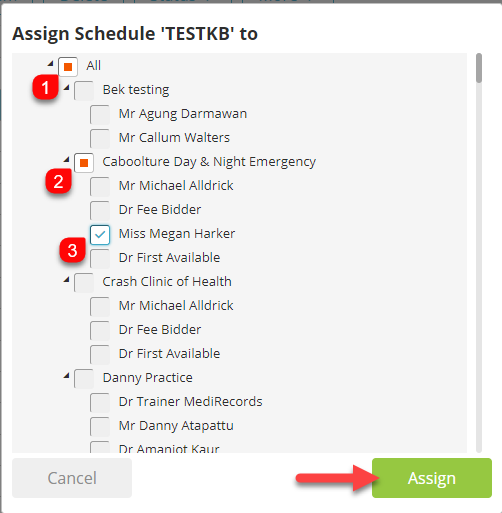This screenshot has width=502, height=513.
Task: Check Dr Fee Bidder under Caboolture
Action: (100, 211)
